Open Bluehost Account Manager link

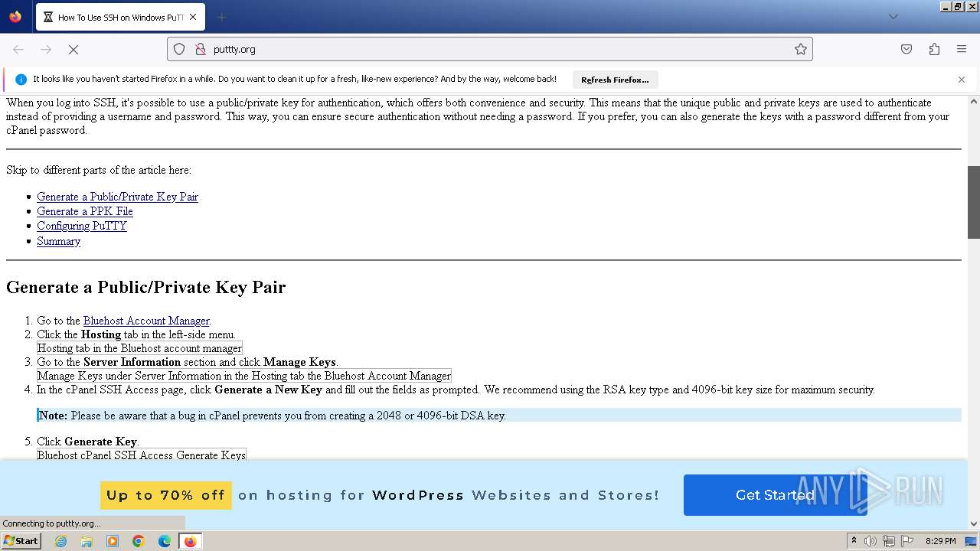pos(146,321)
